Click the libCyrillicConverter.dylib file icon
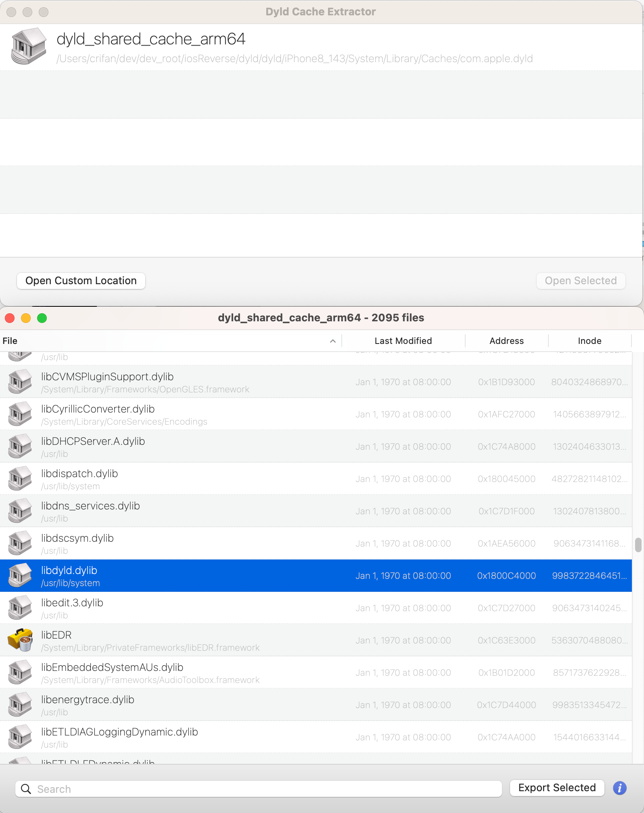Screen dimensions: 644x813 (20, 414)
